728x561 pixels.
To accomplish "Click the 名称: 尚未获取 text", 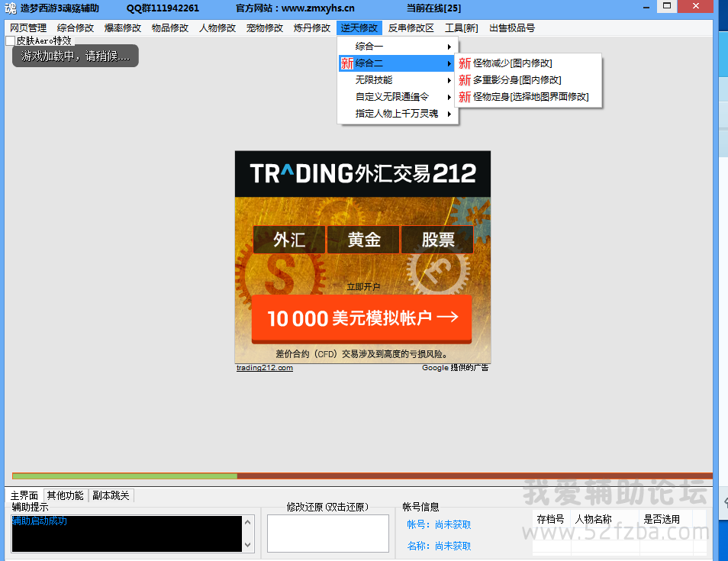I will click(x=440, y=546).
